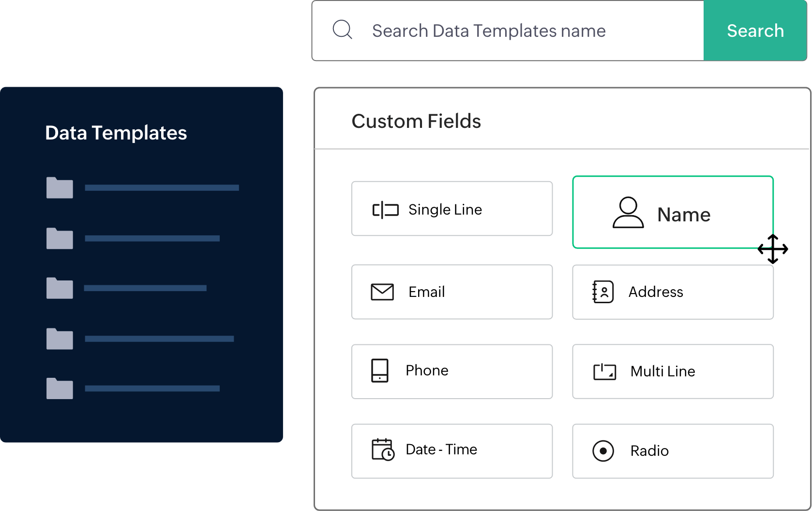Click the Radio button icon
The image size is (812, 511).
(x=603, y=451)
